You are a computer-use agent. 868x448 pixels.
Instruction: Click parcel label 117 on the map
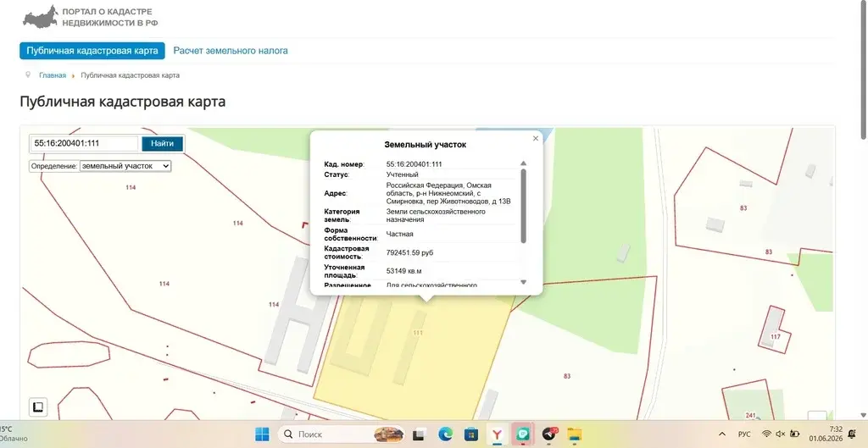tap(775, 337)
